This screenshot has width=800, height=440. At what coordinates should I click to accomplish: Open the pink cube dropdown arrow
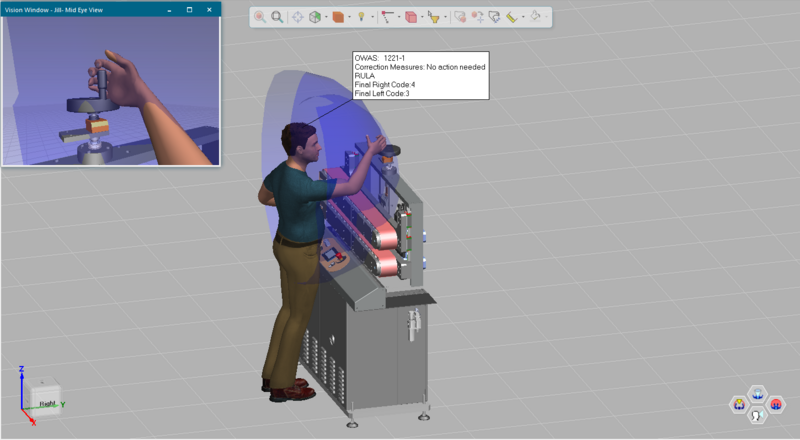click(x=422, y=17)
